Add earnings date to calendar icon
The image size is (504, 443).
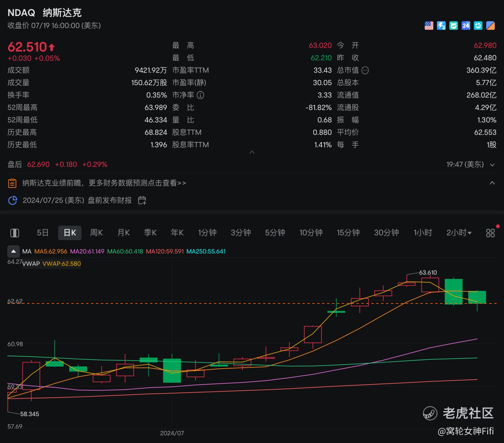pos(142,200)
